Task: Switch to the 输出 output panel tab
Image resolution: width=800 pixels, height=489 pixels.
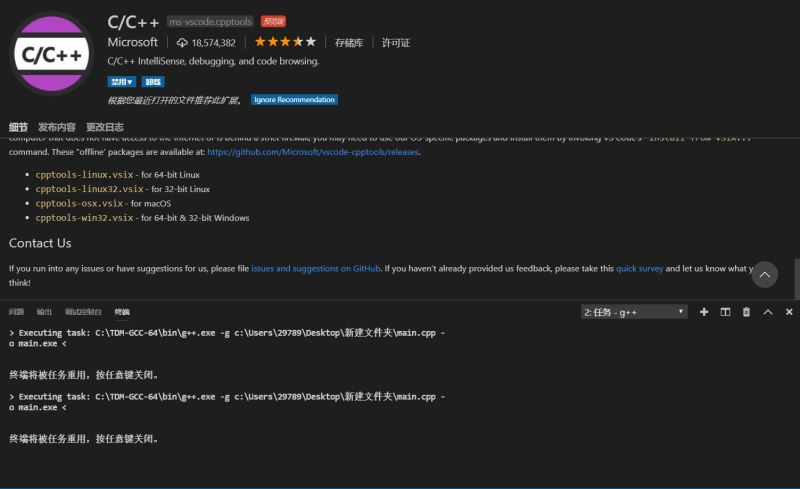Action: pos(44,312)
